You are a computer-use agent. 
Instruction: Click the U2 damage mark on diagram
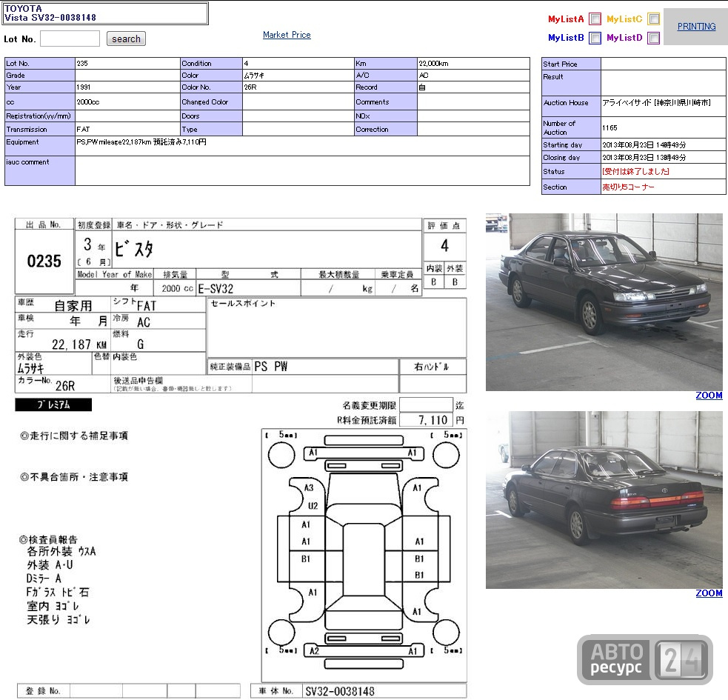coord(313,506)
